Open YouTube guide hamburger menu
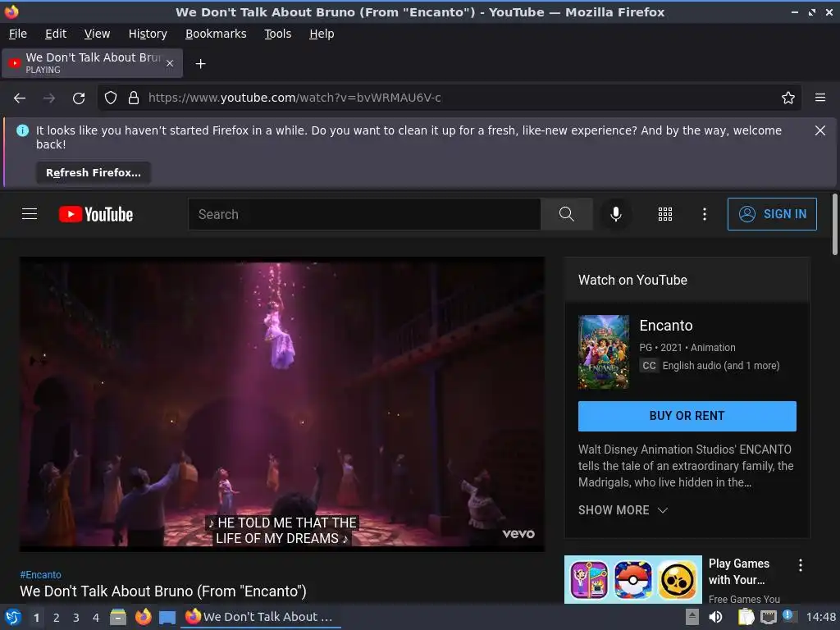Image resolution: width=840 pixels, height=630 pixels. point(30,214)
